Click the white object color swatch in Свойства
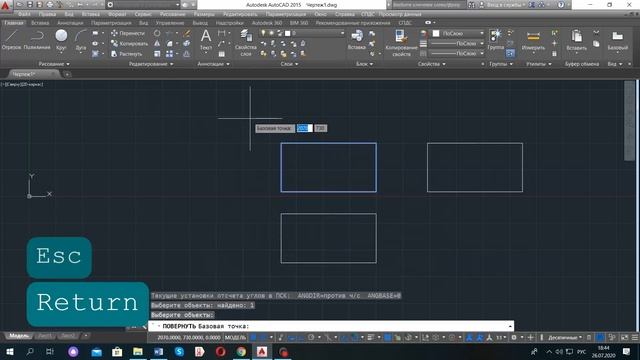 pos(436,33)
